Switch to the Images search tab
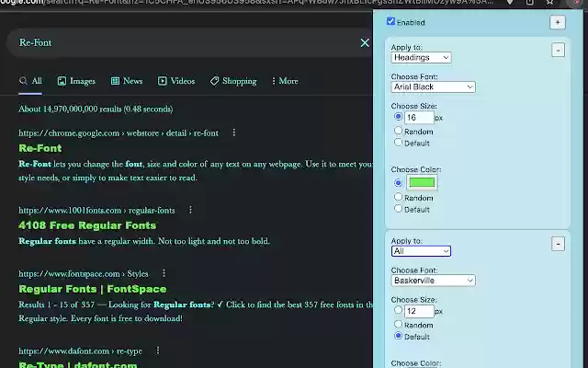Screen dimensions: 588x368 point(76,81)
